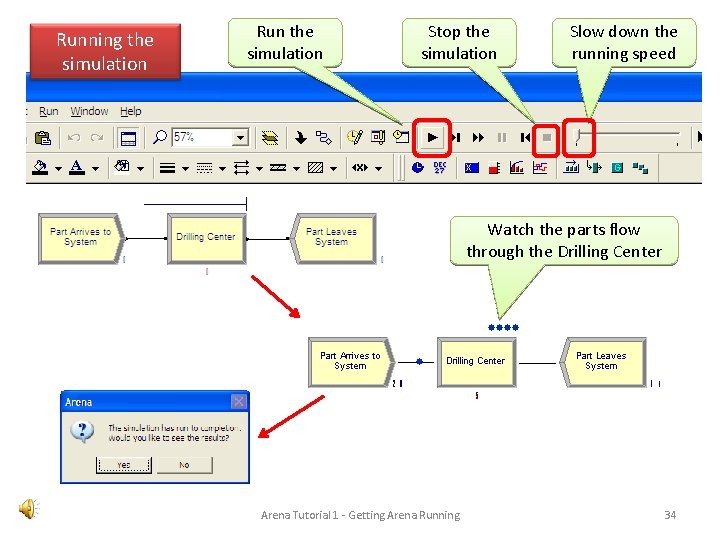Click the Fill Color paint bucket icon
This screenshot has width=720, height=540.
40,168
